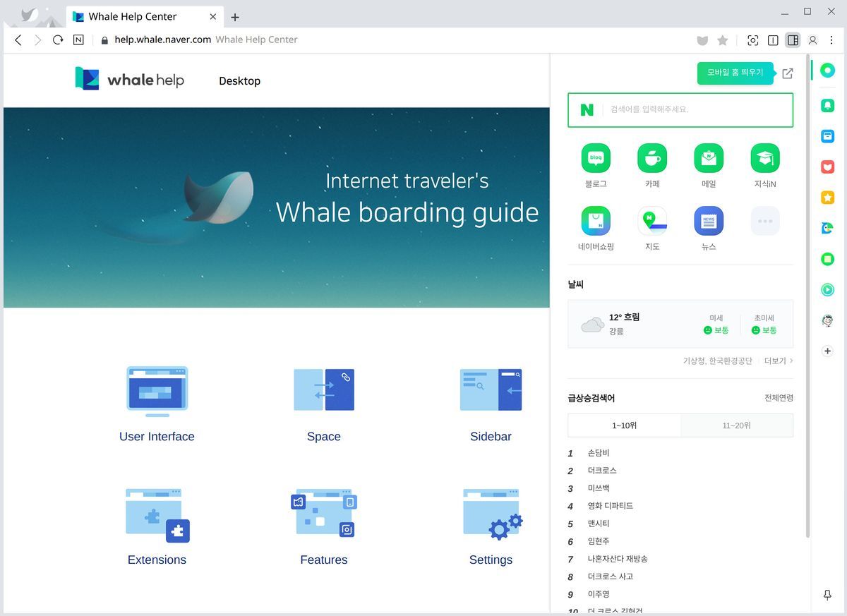
Task: Add a sidebar app with plus icon
Action: point(828,351)
